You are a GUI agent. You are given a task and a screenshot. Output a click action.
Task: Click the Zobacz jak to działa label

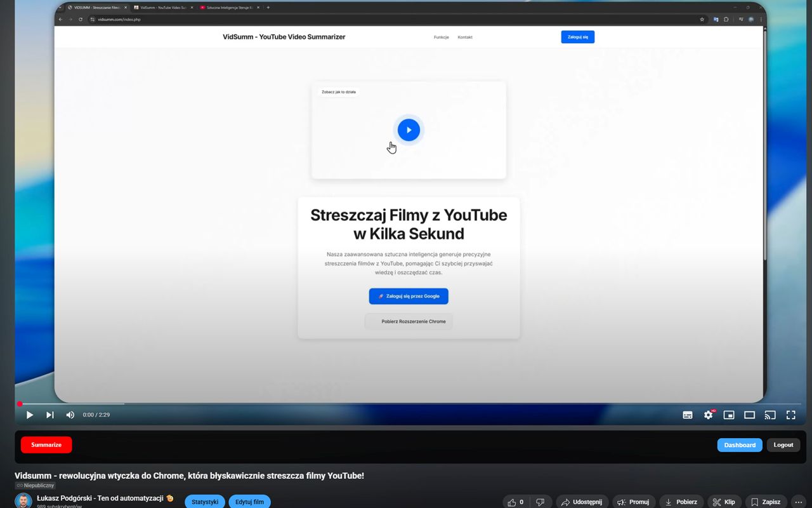[339, 92]
